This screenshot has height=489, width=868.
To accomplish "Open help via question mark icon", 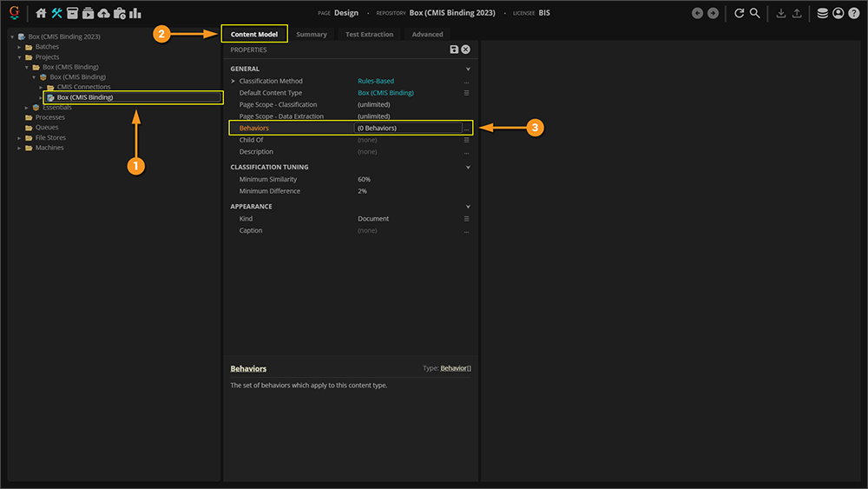I will coord(853,13).
